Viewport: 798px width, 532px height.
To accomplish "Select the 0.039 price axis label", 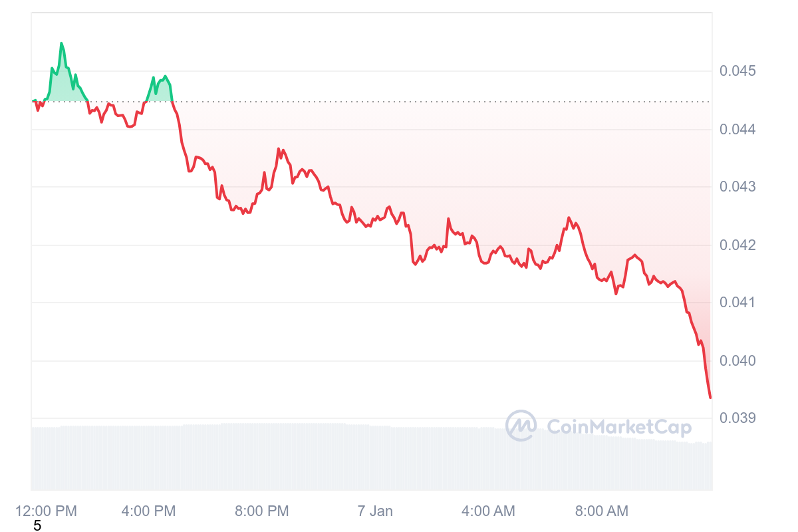I will [738, 418].
